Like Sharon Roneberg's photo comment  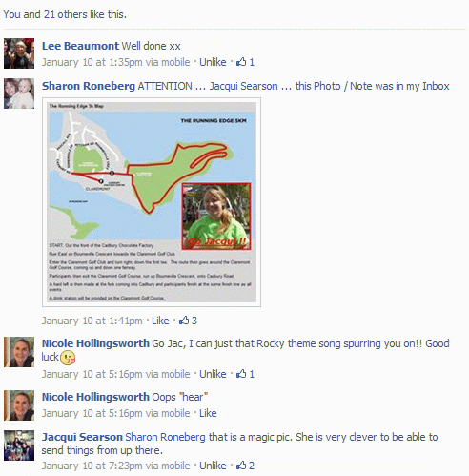pos(160,321)
